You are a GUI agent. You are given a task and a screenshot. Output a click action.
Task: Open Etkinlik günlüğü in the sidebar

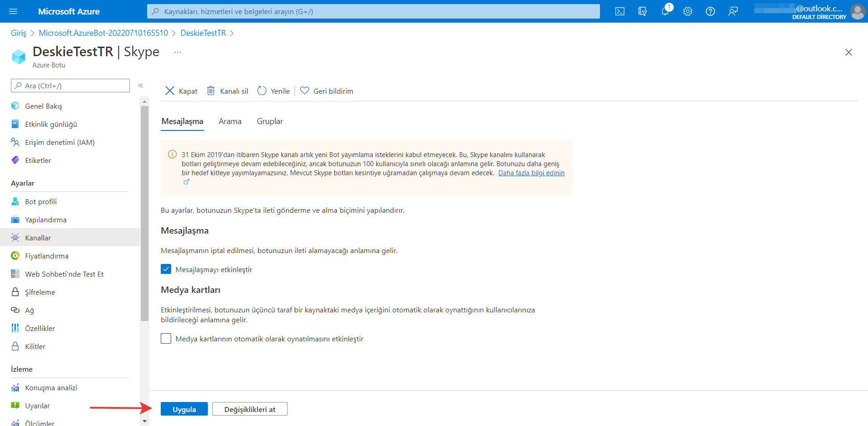[x=51, y=124]
